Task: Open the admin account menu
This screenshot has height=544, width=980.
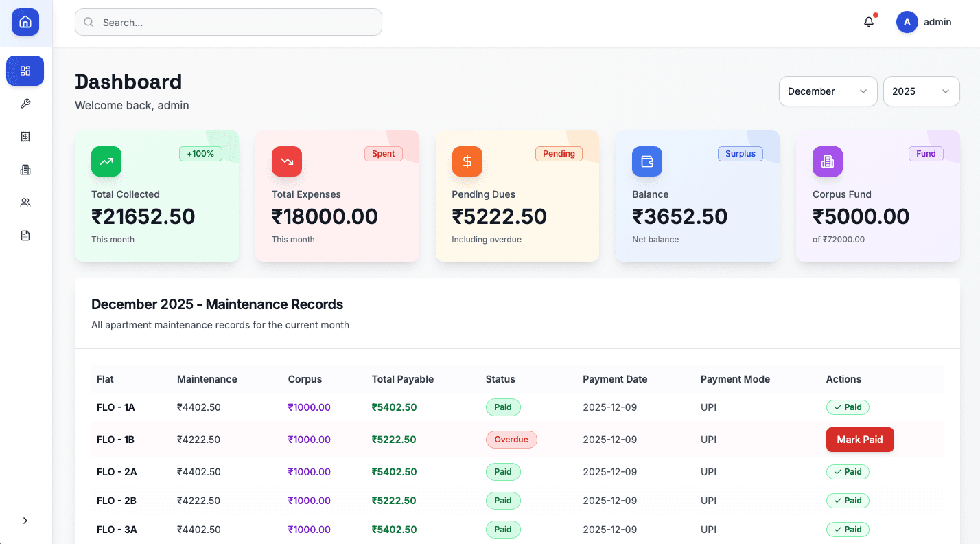Action: pos(924,21)
